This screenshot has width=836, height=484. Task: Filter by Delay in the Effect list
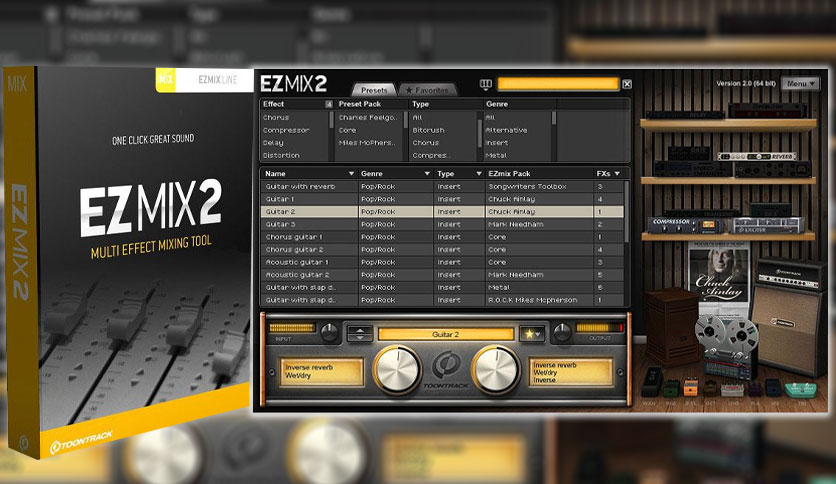pos(273,143)
